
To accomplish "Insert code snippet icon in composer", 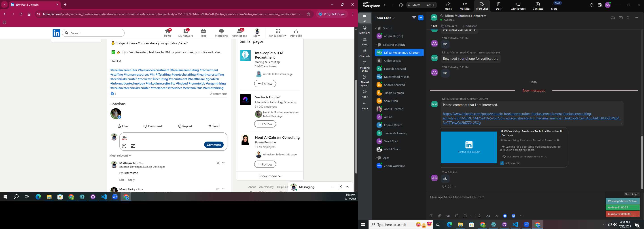I will pos(496,216).
